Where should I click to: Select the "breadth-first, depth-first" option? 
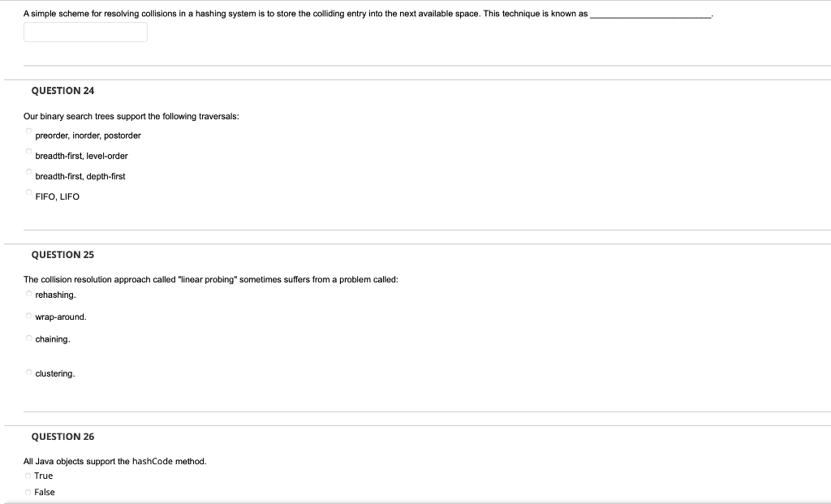coord(28,172)
